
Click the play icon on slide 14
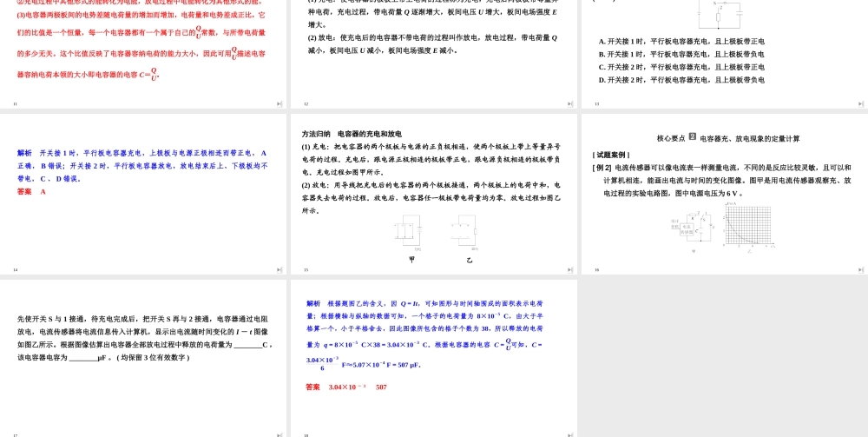(279, 269)
